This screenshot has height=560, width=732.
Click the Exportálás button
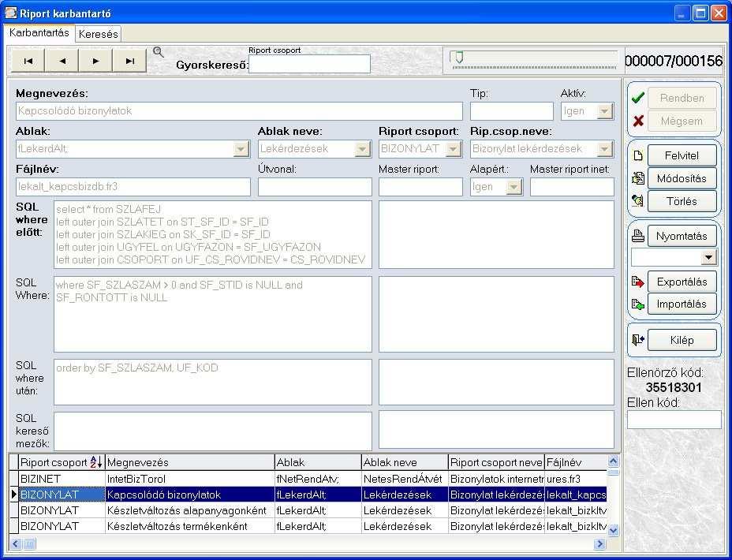682,282
